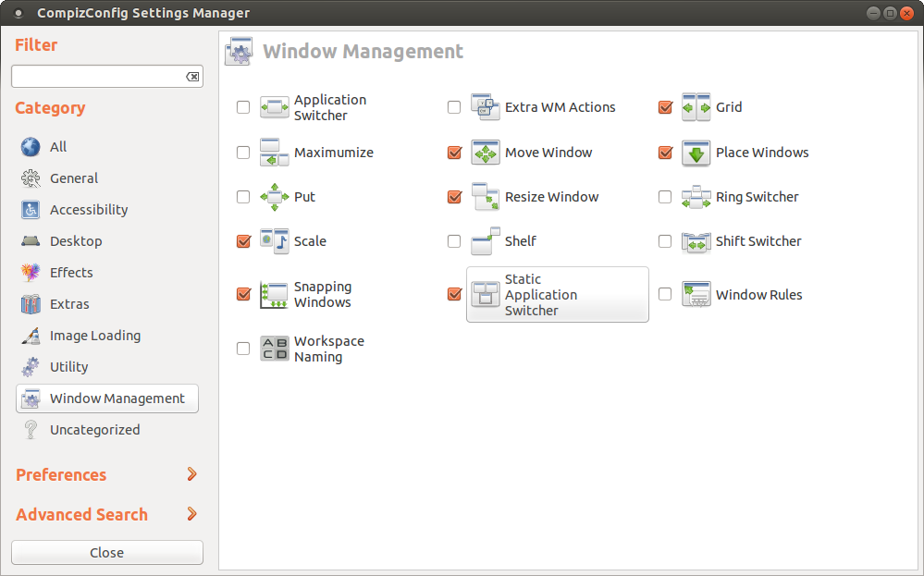Open the Ring Switcher plugin icon
This screenshot has width=924, height=576.
[696, 197]
